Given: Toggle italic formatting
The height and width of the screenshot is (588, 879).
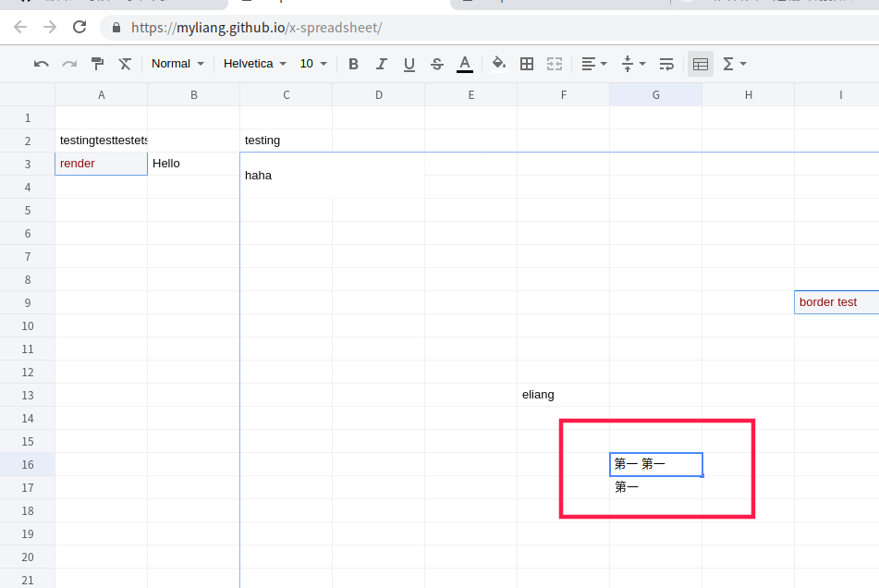Looking at the screenshot, I should 380,64.
